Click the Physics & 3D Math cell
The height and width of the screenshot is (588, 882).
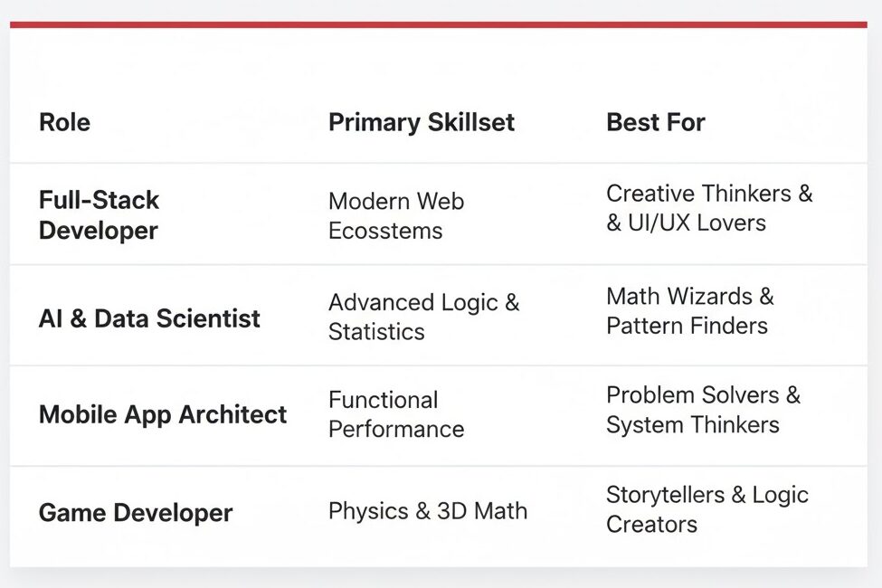[427, 511]
